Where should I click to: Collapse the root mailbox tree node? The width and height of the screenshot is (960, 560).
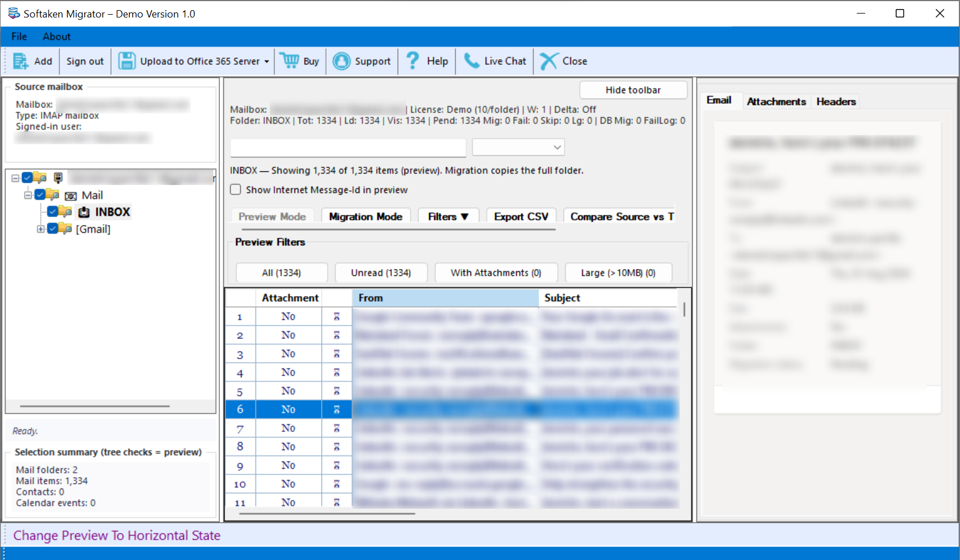click(15, 178)
